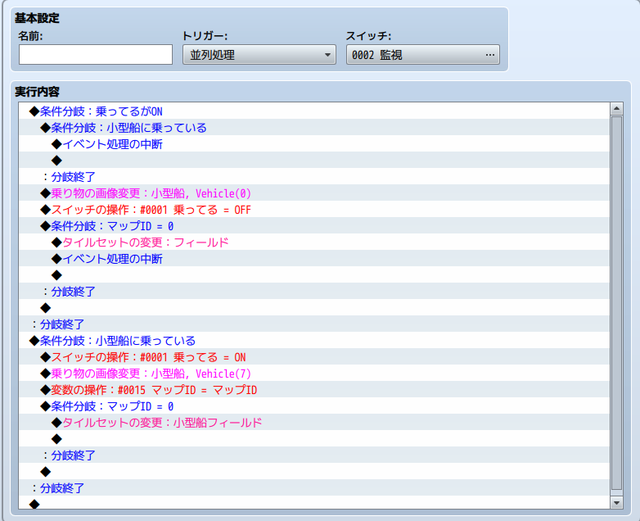
Task: Open the スイッチ selector showing 0002 監視
Action: [423, 55]
